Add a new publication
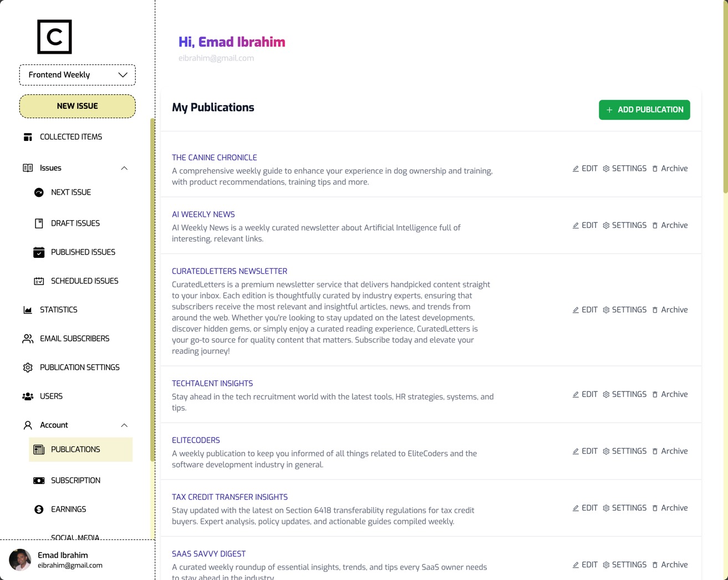The width and height of the screenshot is (728, 580). 644,109
